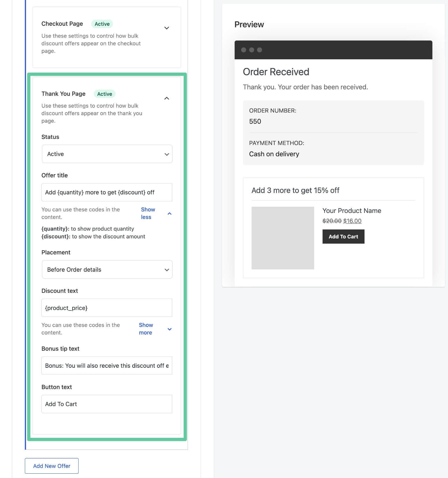Click the Status field label

[x=50, y=137]
